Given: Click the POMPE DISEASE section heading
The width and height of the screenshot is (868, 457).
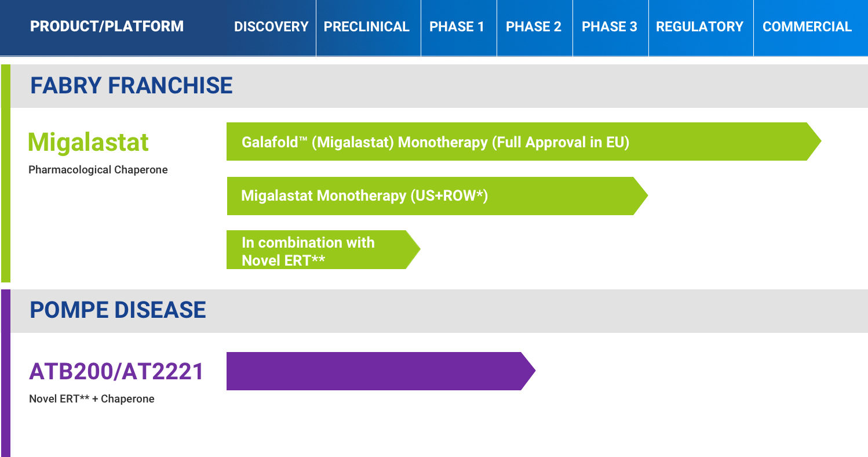Looking at the screenshot, I should pos(118,310).
